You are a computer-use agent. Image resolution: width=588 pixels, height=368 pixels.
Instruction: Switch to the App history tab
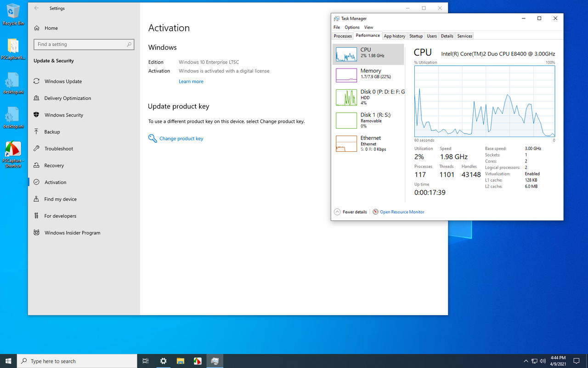(x=395, y=36)
